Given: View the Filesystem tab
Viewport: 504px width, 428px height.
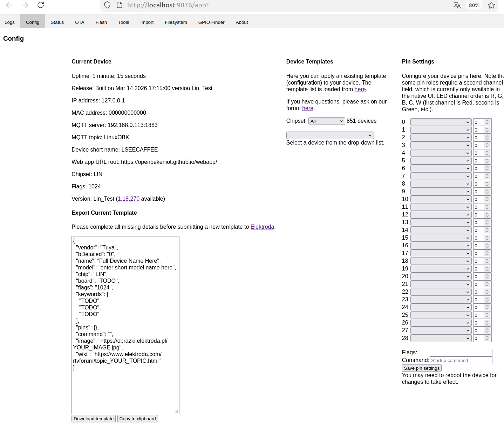Looking at the screenshot, I should click(176, 22).
